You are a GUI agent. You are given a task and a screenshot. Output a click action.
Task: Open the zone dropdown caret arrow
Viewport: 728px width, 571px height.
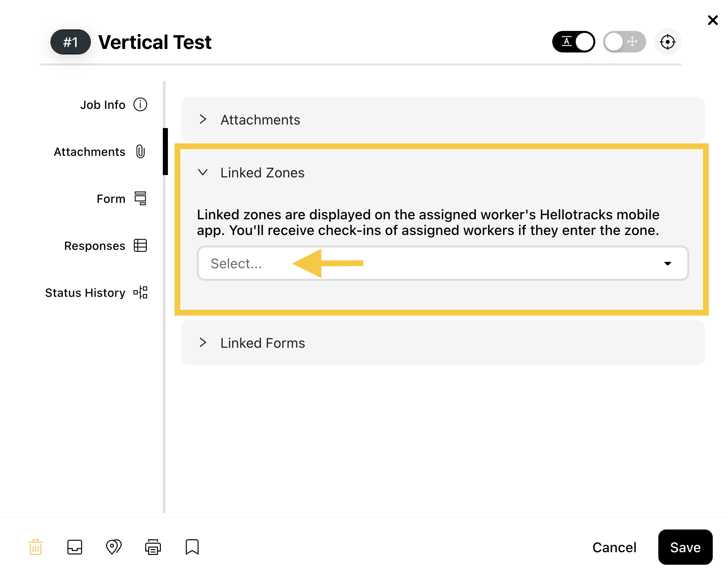(668, 264)
